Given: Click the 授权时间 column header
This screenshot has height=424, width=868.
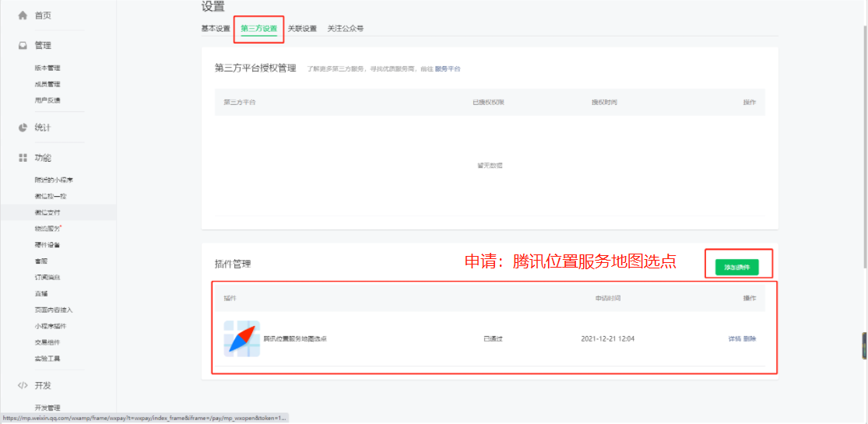Looking at the screenshot, I should point(604,103).
